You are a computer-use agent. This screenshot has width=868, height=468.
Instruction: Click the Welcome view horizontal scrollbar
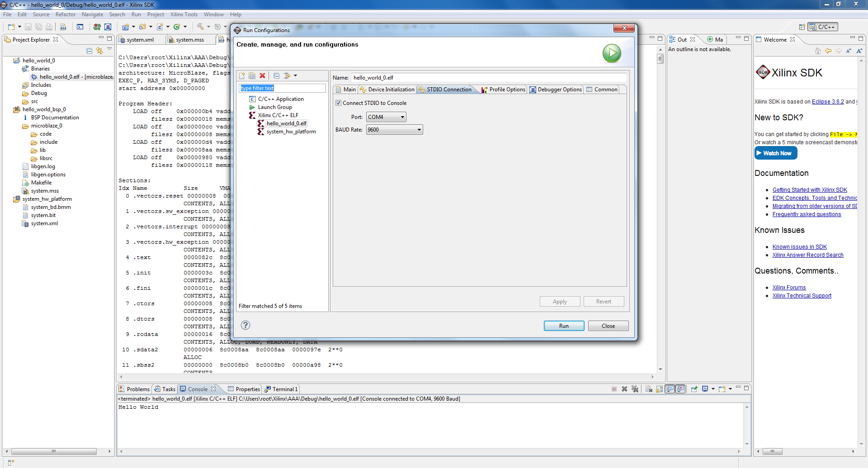(772, 451)
